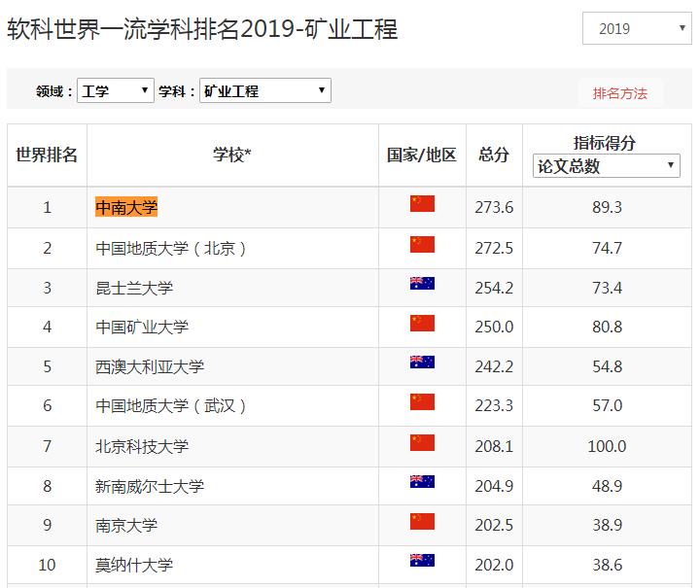Screen dimensions: 700x588
Task: Click the 学校* column header
Action: tap(232, 155)
